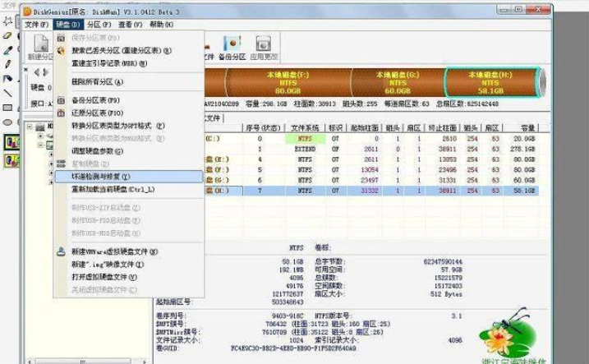Image resolution: width=589 pixels, height=364 pixels.
Task: Select the 本地磁盘 (G:) 60.0GB partition bar
Action: click(x=398, y=81)
